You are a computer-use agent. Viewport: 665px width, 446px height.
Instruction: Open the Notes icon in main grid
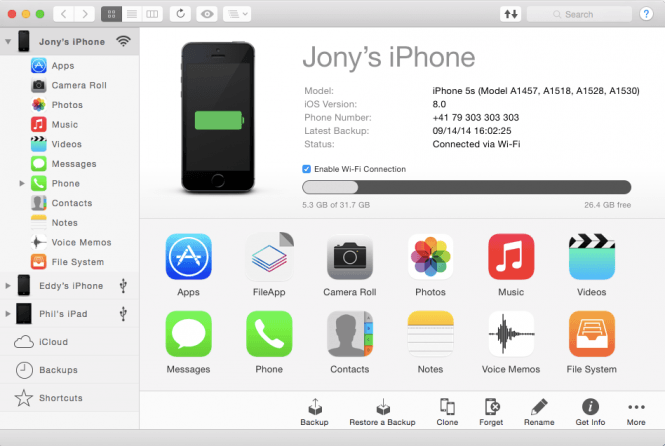[x=430, y=334]
